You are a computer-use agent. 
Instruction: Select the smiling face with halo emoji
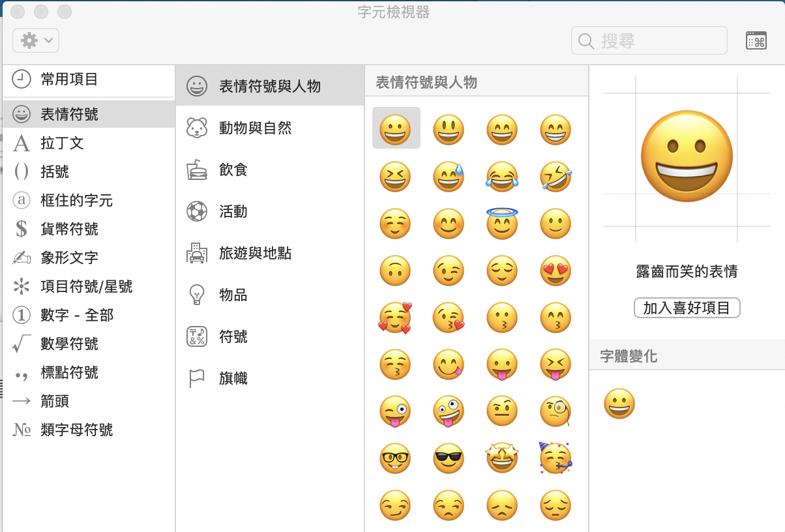point(503,223)
